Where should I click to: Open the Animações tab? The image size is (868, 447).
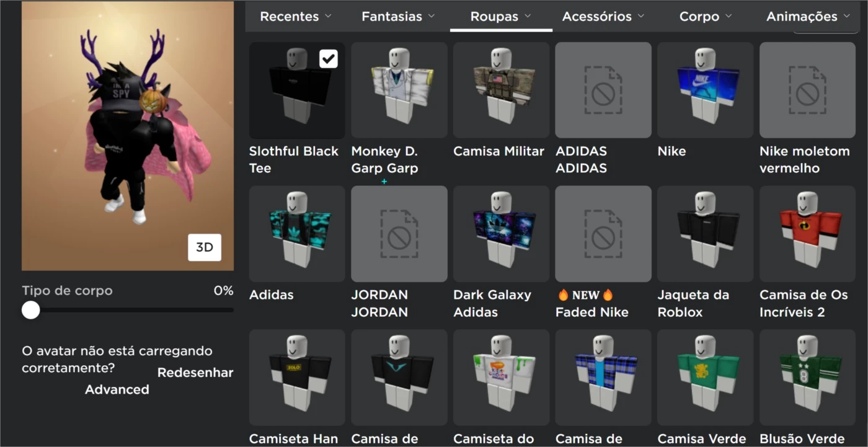[x=808, y=17]
